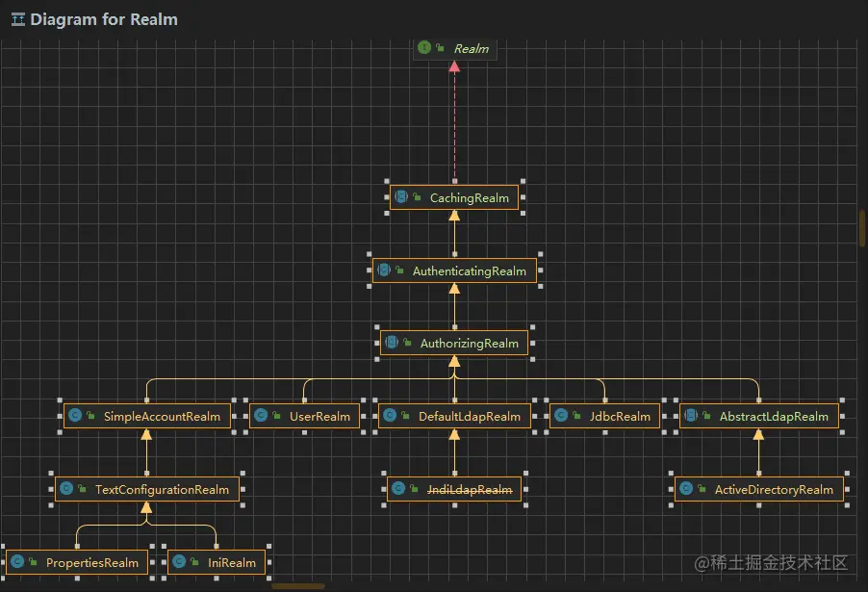Click the SimpleAccountRealm node
This screenshot has width=868, height=592.
click(146, 417)
